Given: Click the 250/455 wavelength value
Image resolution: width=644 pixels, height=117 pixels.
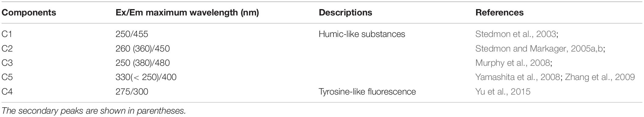Looking at the screenshot, I should pos(132,34).
